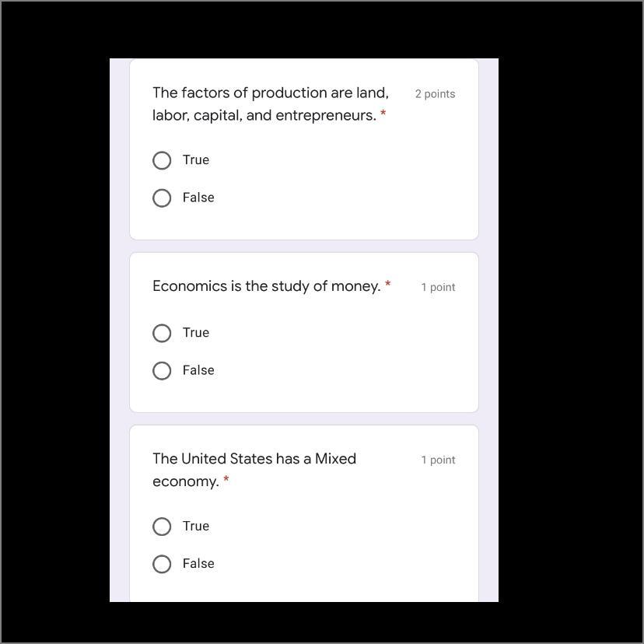Choose True radio circle for Economics money question
Image resolution: width=644 pixels, height=644 pixels.
[162, 333]
